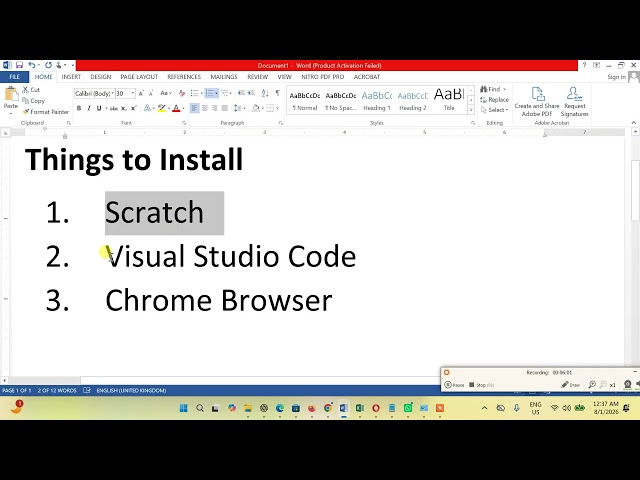Click the large Paste clipboard icon

click(11, 94)
